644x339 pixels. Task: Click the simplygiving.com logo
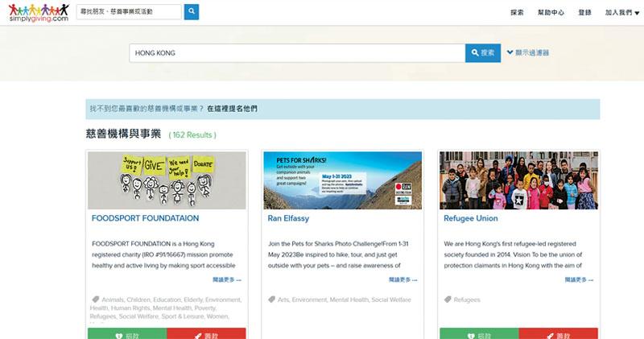[x=39, y=12]
